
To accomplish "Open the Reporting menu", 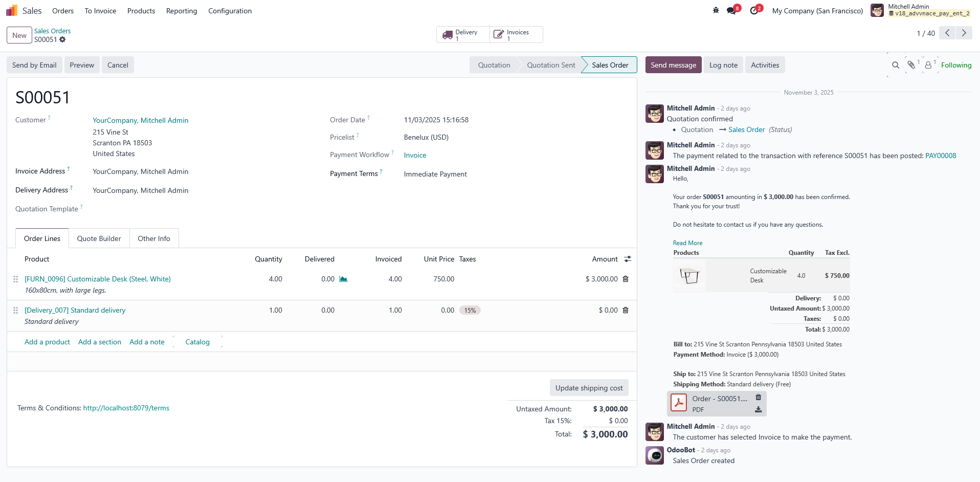I will pyautogui.click(x=181, y=11).
